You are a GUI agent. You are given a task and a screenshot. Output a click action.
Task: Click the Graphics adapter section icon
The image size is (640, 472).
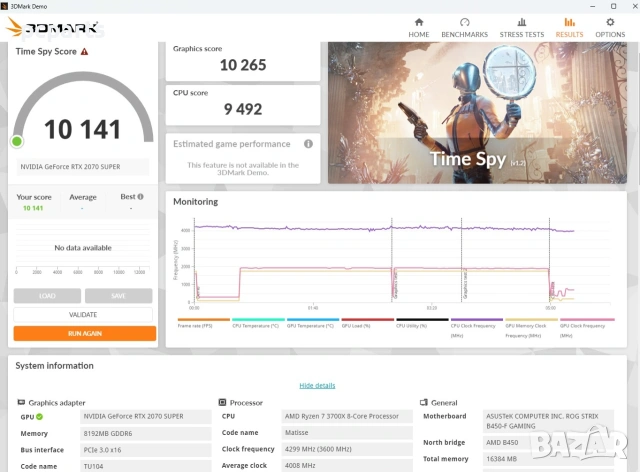pos(21,402)
